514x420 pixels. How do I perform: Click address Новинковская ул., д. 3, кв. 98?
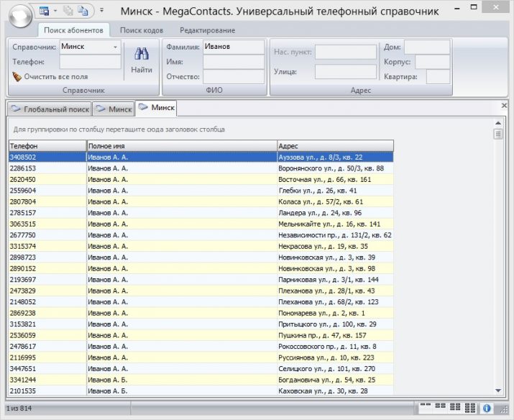pos(327,268)
